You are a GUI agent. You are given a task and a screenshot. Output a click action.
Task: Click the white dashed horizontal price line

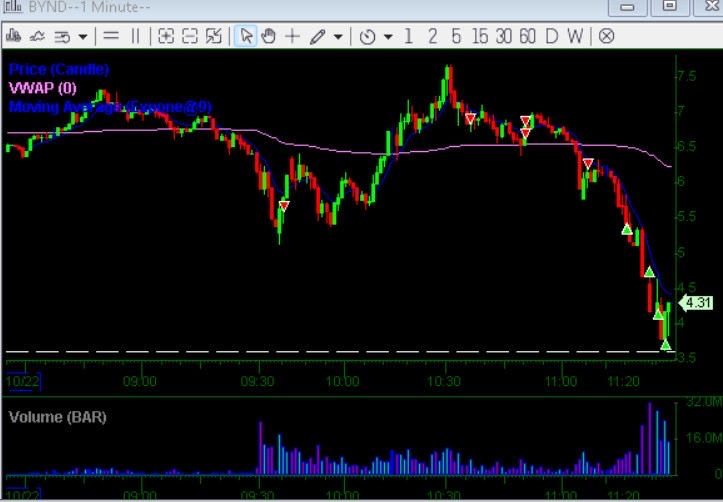(339, 352)
